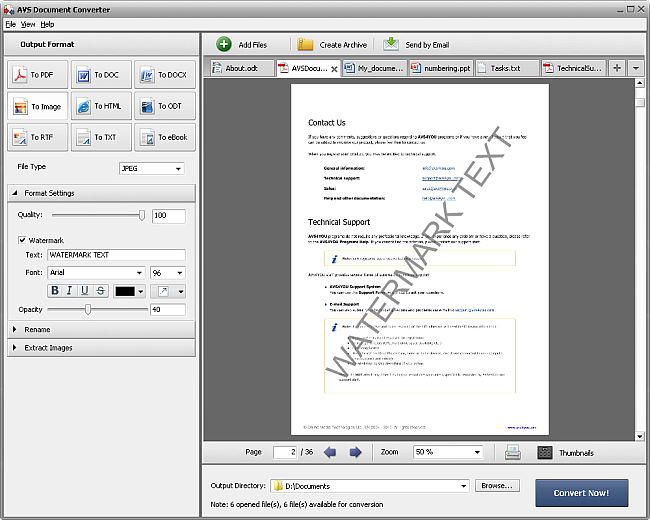This screenshot has height=520, width=650.
Task: Show page Thumbnails
Action: [x=565, y=452]
